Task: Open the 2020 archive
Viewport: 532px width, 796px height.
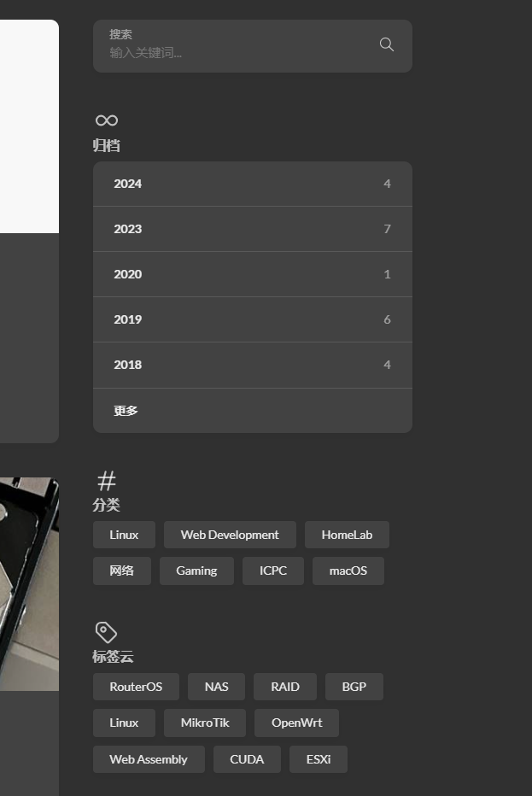Action: [252, 274]
